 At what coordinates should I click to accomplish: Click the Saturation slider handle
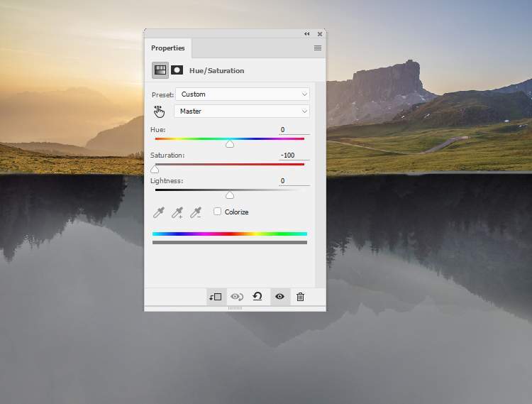pos(155,170)
